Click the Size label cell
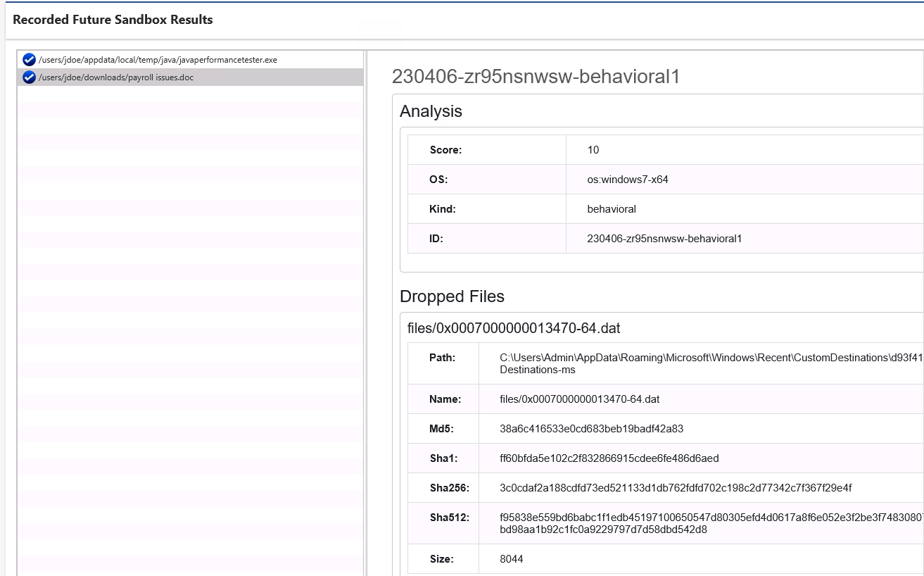Screen dimensions: 924x576 pyautogui.click(x=443, y=559)
